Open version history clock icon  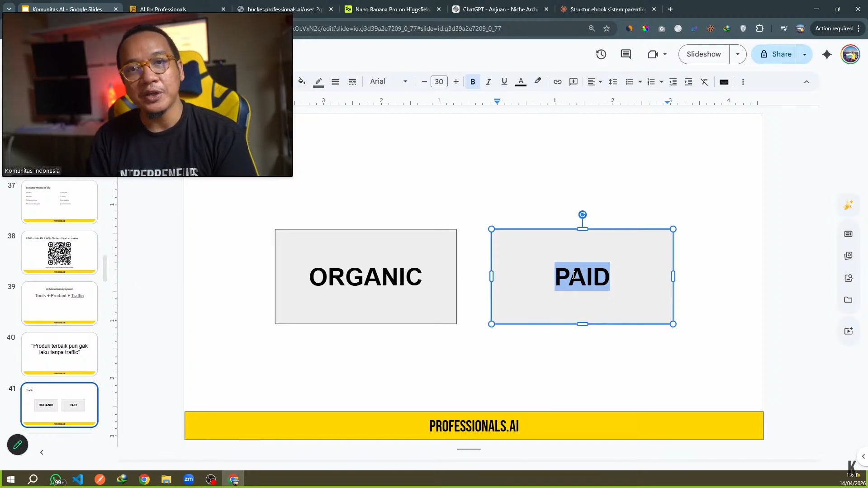point(601,54)
